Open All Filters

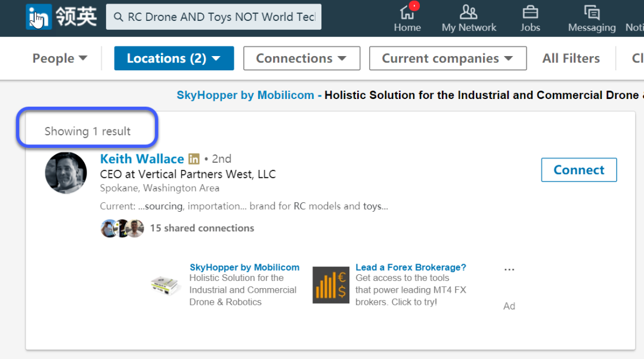[571, 58]
